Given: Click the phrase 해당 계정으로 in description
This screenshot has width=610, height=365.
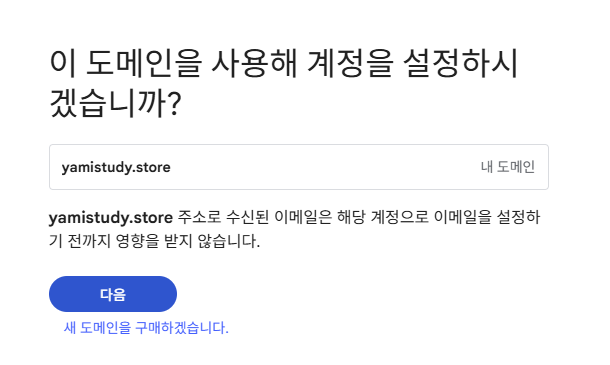Looking at the screenshot, I should 383,217.
